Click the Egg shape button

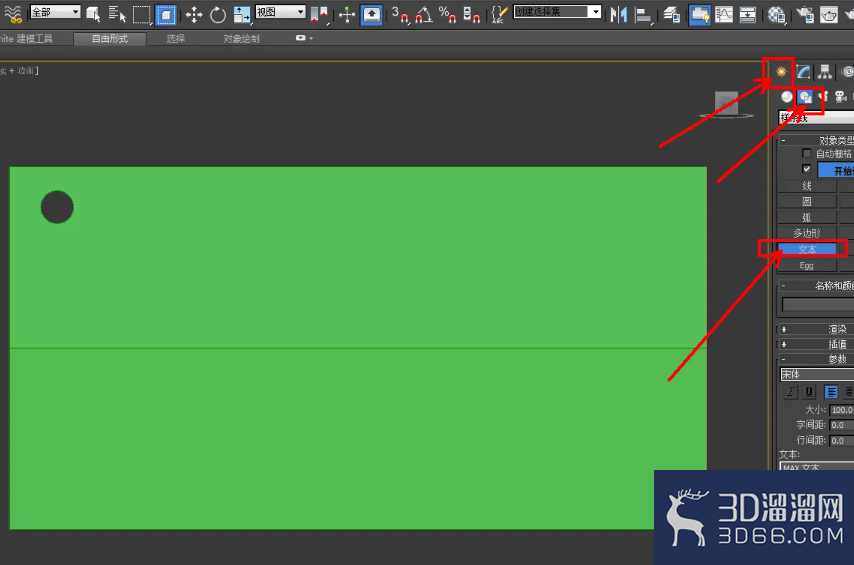[807, 265]
